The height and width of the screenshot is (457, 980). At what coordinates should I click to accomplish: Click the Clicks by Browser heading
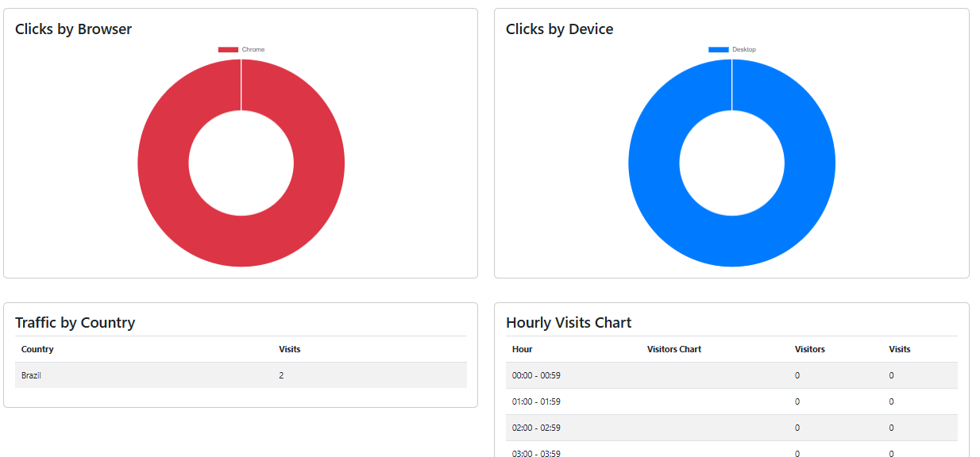[73, 29]
